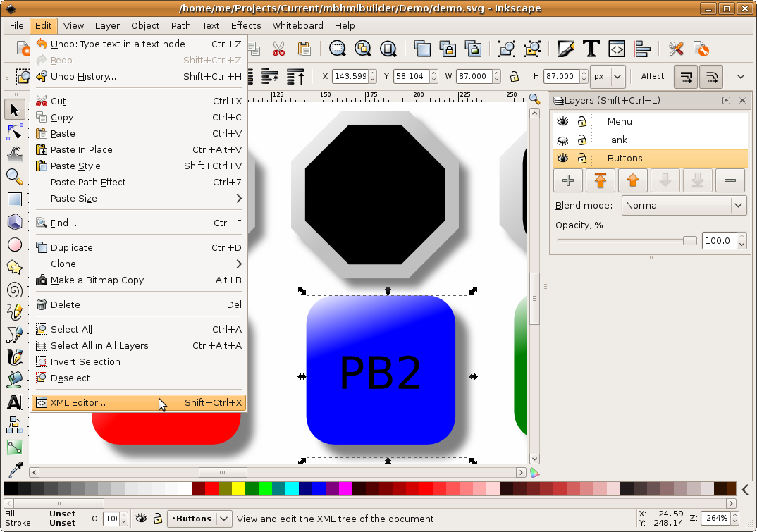Image resolution: width=757 pixels, height=532 pixels.
Task: Select the Pencil freehand tool
Action: pos(15,312)
